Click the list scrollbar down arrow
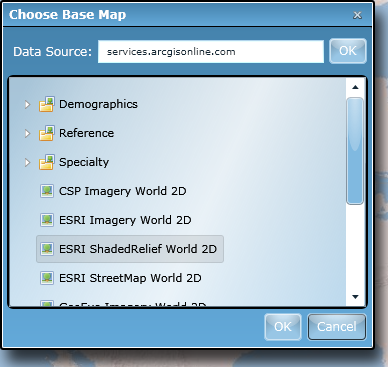This screenshot has width=388, height=367. point(355,297)
